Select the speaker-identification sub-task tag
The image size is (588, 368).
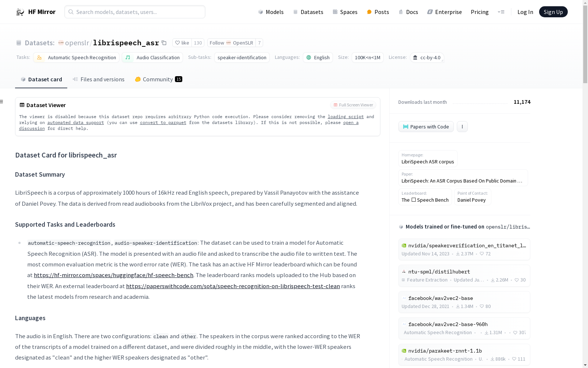coord(242,57)
